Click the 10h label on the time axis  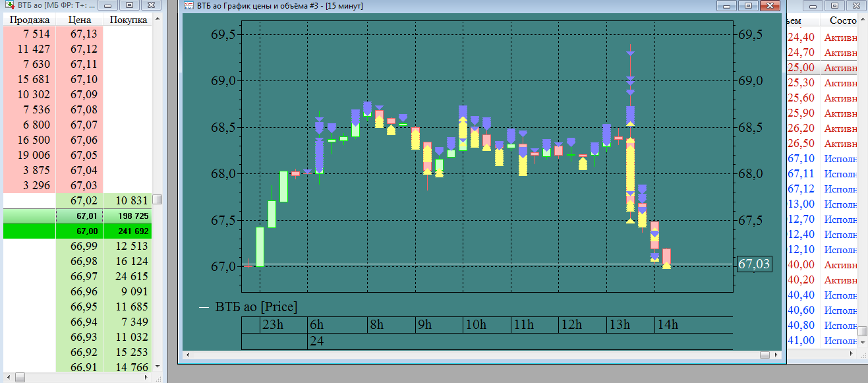tap(476, 325)
